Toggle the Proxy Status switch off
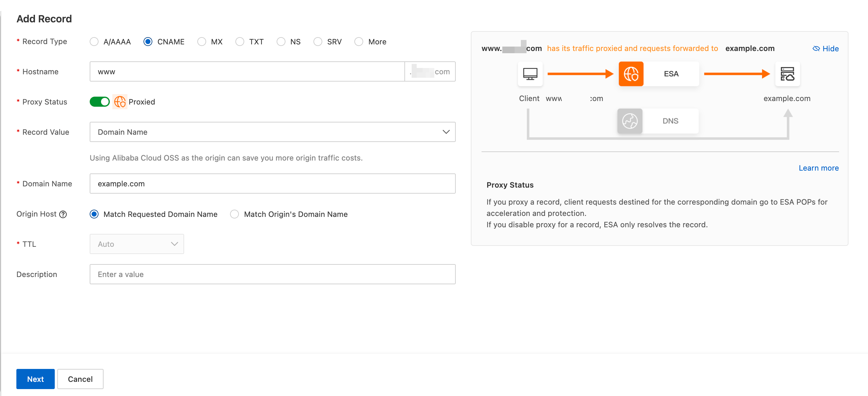The width and height of the screenshot is (868, 396). tap(99, 102)
